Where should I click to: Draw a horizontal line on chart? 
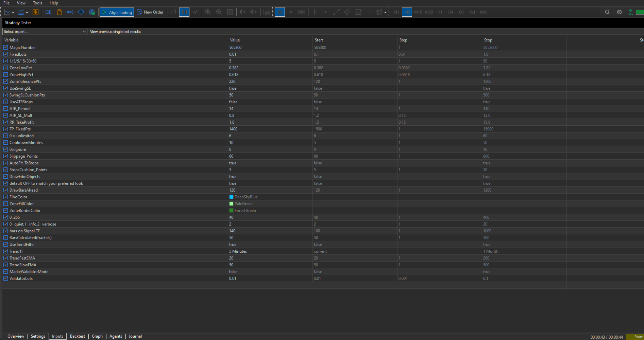[x=325, y=12]
